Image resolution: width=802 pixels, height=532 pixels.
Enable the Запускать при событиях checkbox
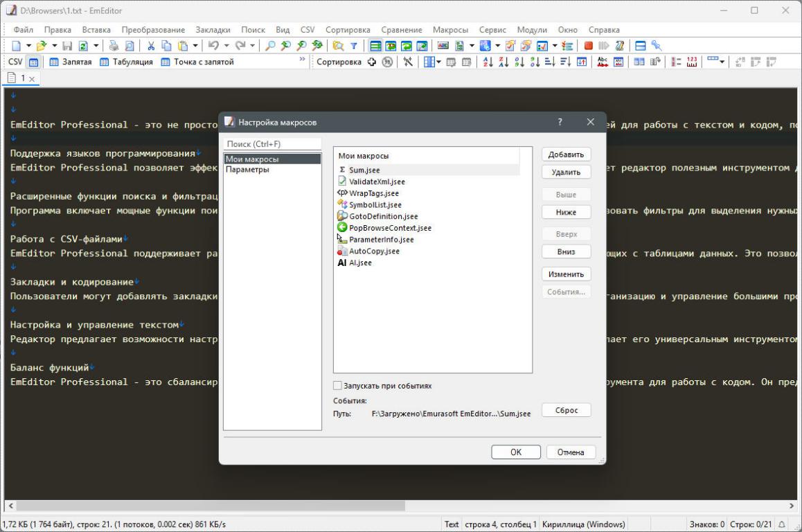click(338, 386)
